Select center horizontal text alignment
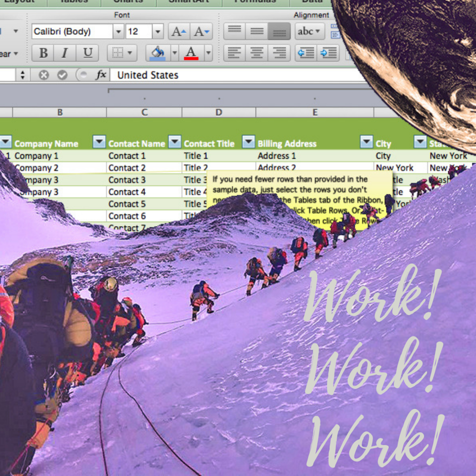The width and height of the screenshot is (476, 476). (x=256, y=53)
